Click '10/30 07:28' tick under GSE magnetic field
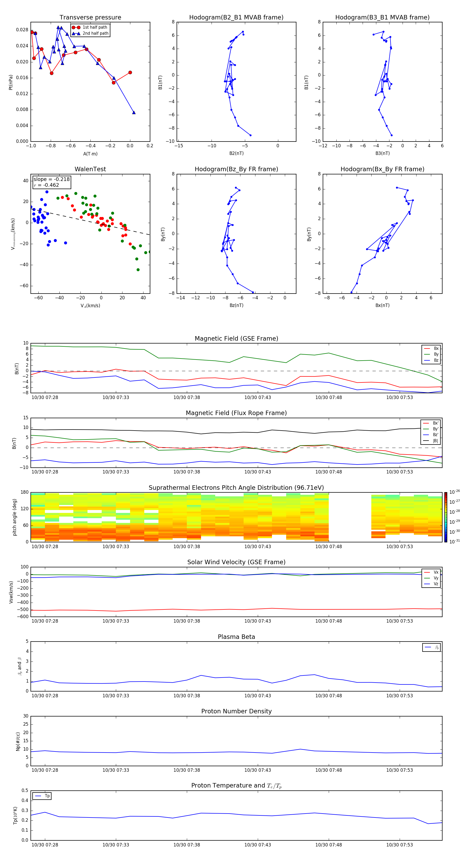 45,397
